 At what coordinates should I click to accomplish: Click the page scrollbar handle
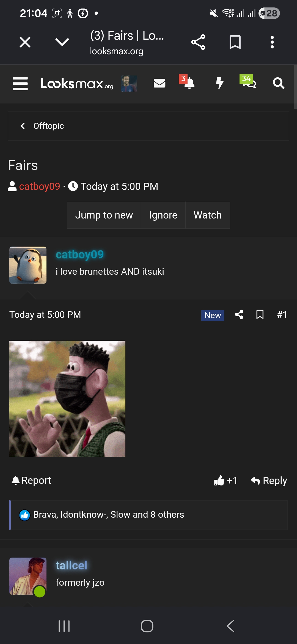click(295, 87)
